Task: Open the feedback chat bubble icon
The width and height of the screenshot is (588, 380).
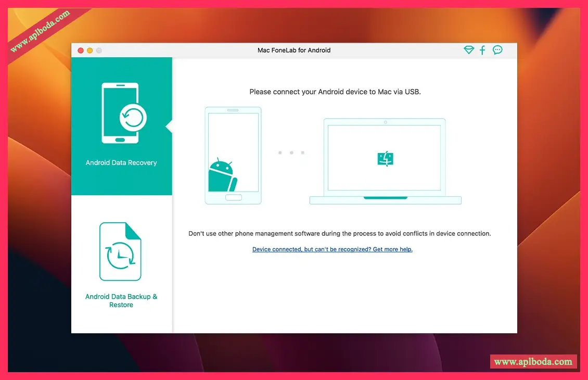Action: 497,50
